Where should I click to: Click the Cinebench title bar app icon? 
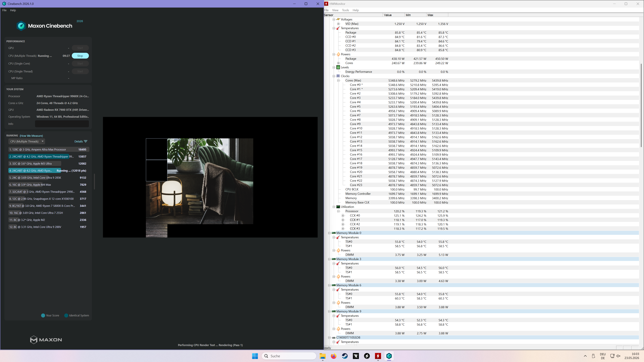(x=4, y=4)
